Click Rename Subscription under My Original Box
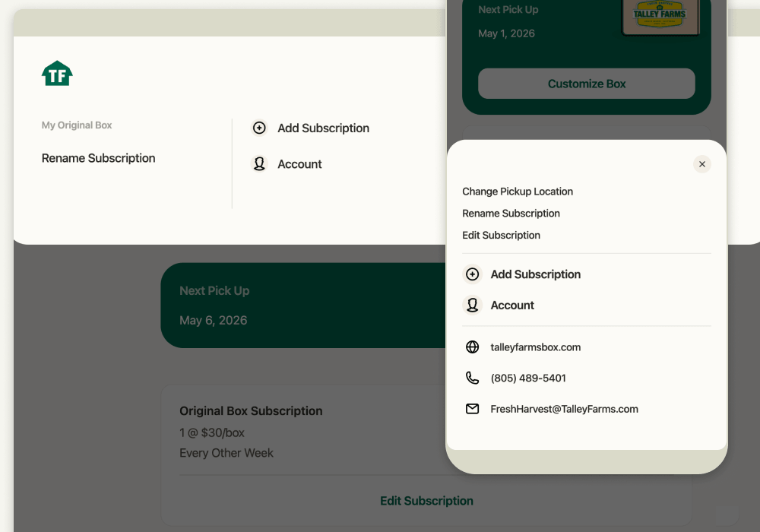The width and height of the screenshot is (760, 532). 98,158
